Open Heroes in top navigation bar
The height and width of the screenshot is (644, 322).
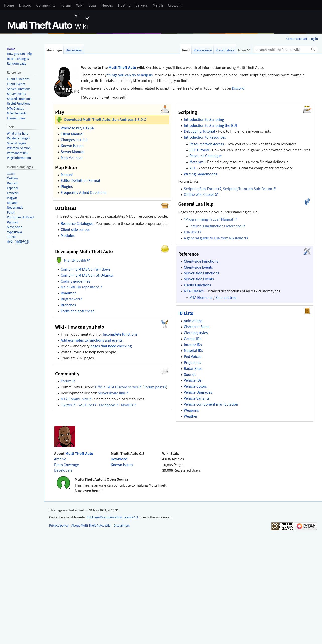107,5
